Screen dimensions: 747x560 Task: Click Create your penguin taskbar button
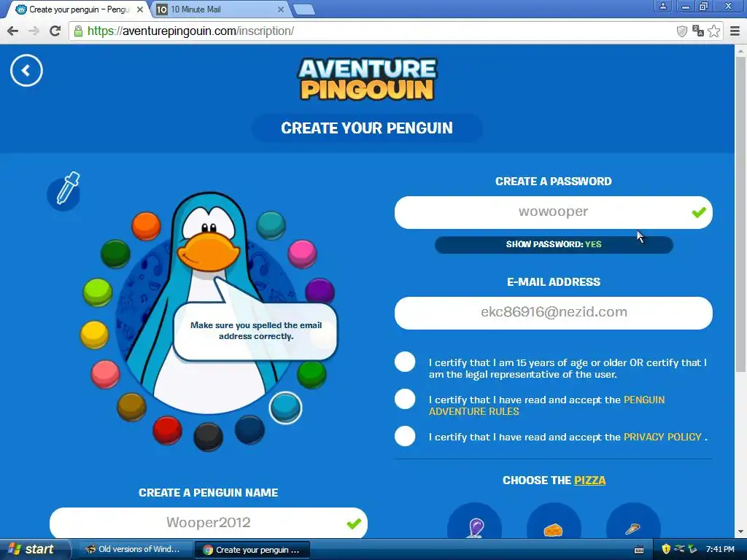[252, 550]
